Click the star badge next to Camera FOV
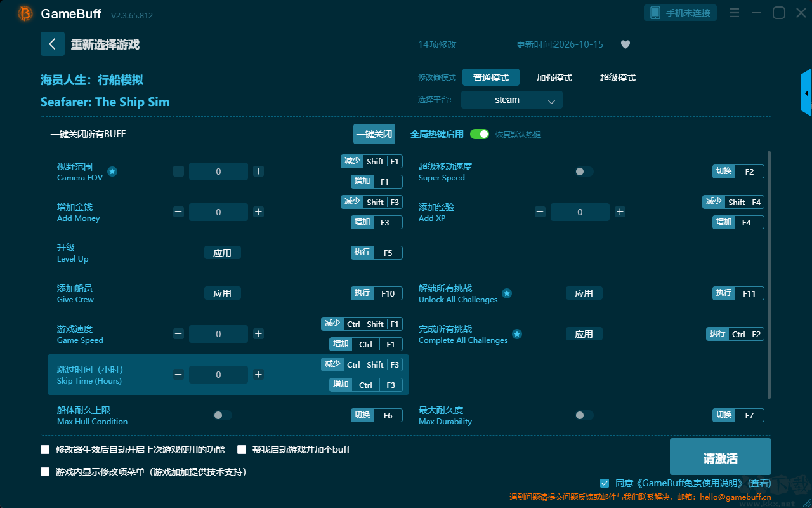The image size is (812, 508). click(112, 171)
